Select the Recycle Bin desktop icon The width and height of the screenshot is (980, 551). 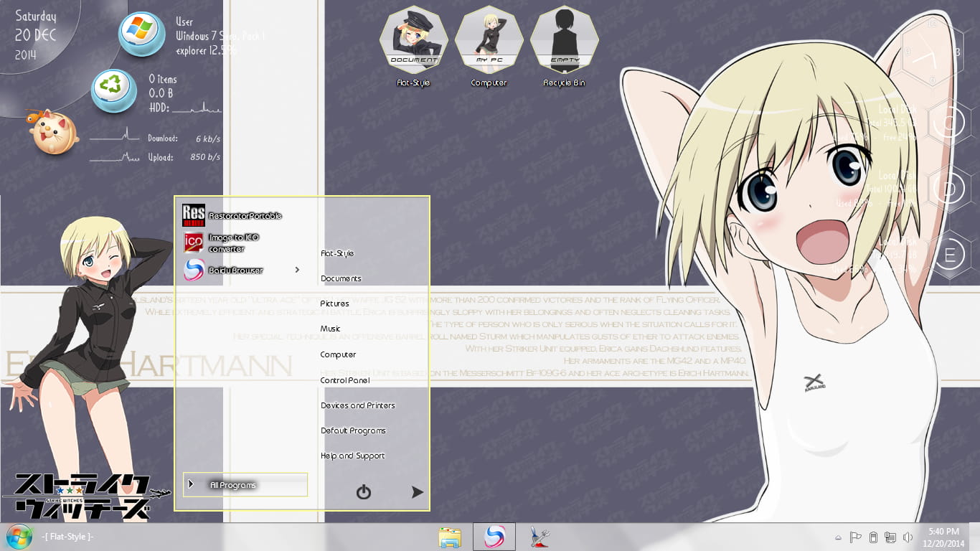click(x=564, y=47)
